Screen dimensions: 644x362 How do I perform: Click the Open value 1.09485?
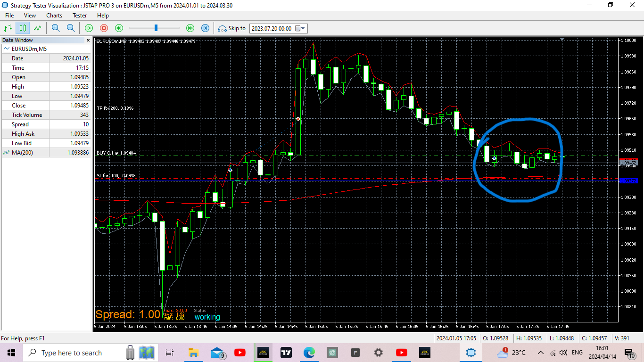click(x=79, y=77)
